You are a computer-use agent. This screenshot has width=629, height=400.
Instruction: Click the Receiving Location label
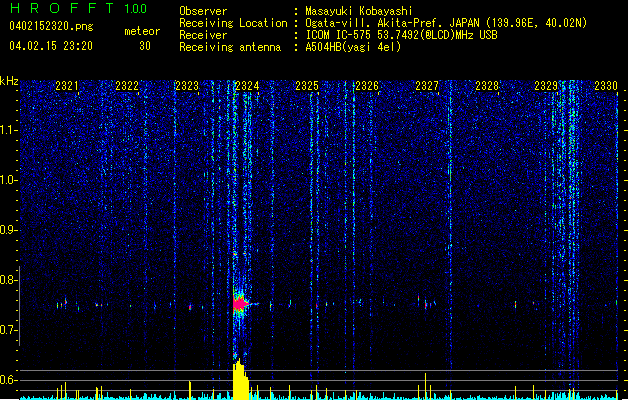click(233, 23)
